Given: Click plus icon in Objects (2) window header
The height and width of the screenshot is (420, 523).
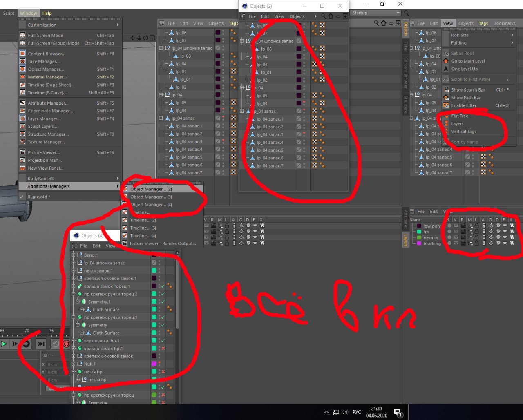Looking at the screenshot, I should point(345,16).
